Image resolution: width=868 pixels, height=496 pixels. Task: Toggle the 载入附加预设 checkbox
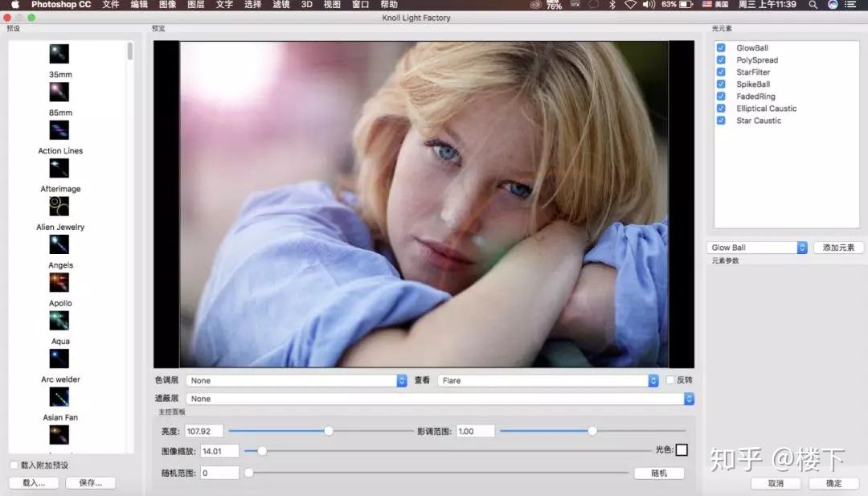point(14,465)
